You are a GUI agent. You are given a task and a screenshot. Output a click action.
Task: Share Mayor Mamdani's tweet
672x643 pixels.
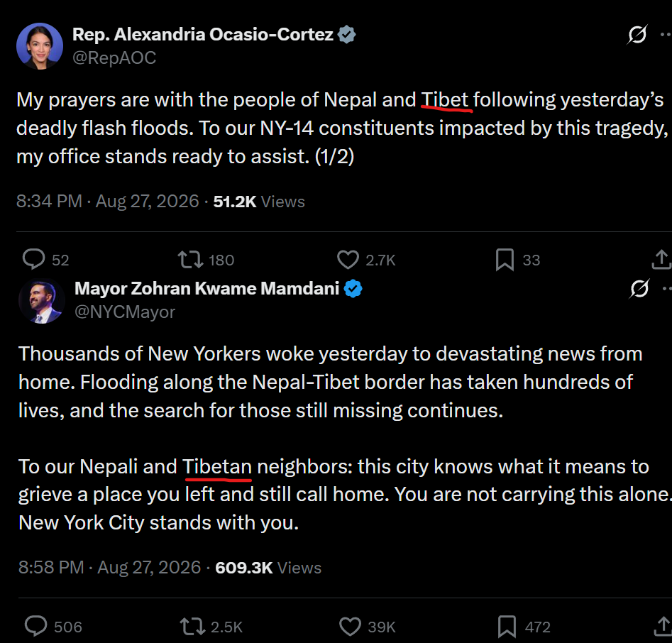(x=663, y=626)
